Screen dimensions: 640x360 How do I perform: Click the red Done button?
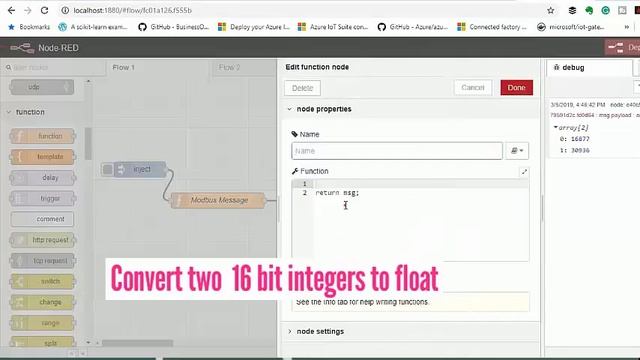(x=516, y=87)
